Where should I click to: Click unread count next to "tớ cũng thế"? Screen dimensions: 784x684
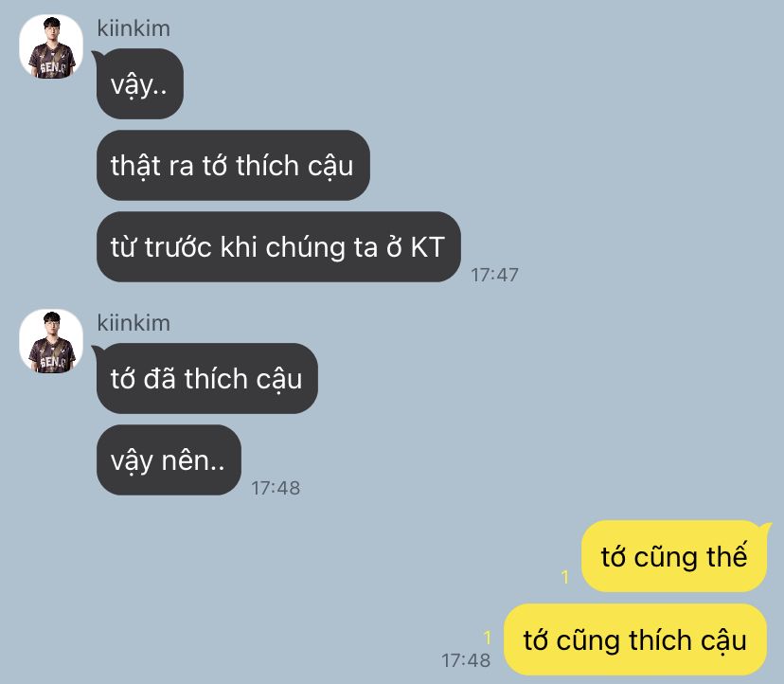565,577
